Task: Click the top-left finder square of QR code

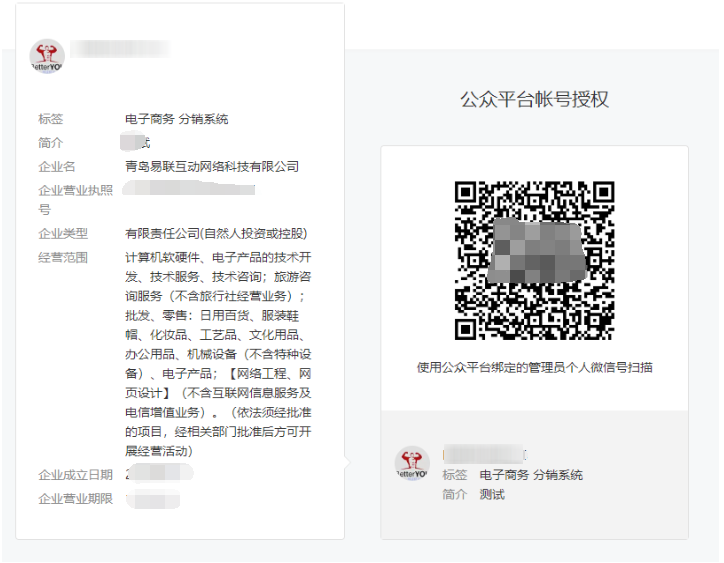Action: [473, 199]
